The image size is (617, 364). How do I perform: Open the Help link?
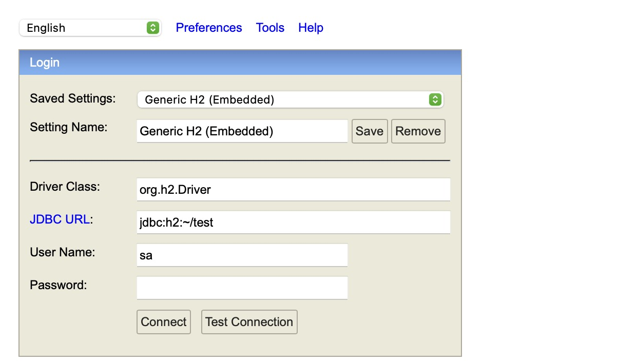(x=311, y=28)
